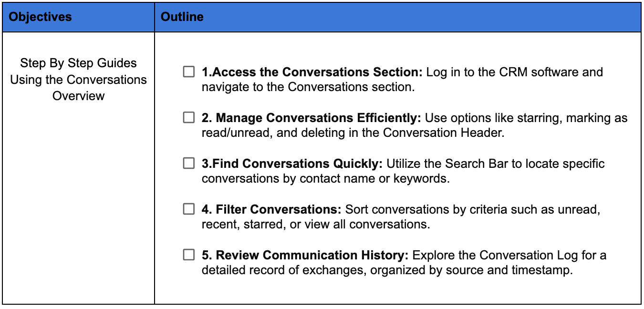The height and width of the screenshot is (309, 644).
Task: Check the Review Communication History checkbox
Action: click(x=189, y=255)
